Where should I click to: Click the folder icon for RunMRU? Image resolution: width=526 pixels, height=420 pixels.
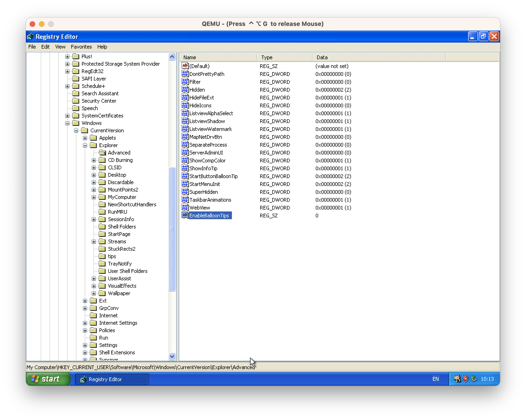(102, 212)
